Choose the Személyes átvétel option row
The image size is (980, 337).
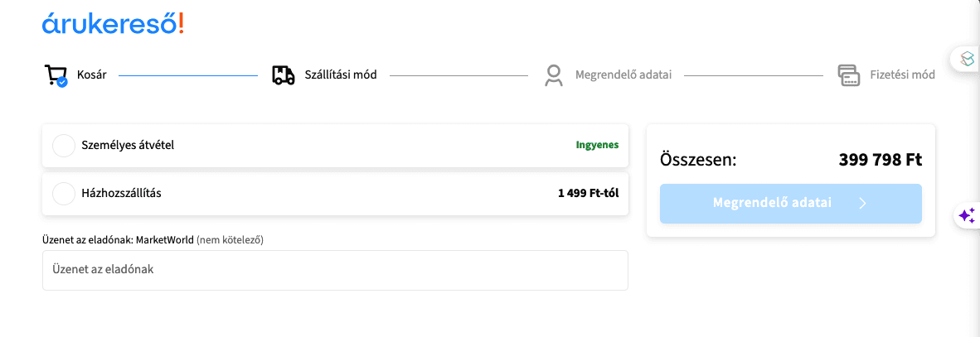pos(335,146)
